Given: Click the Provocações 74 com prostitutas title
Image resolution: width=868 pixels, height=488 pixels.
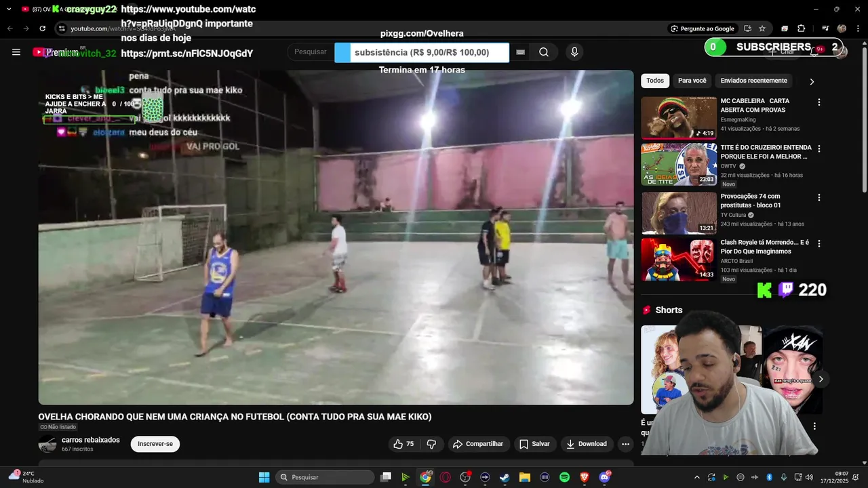Looking at the screenshot, I should tap(751, 201).
